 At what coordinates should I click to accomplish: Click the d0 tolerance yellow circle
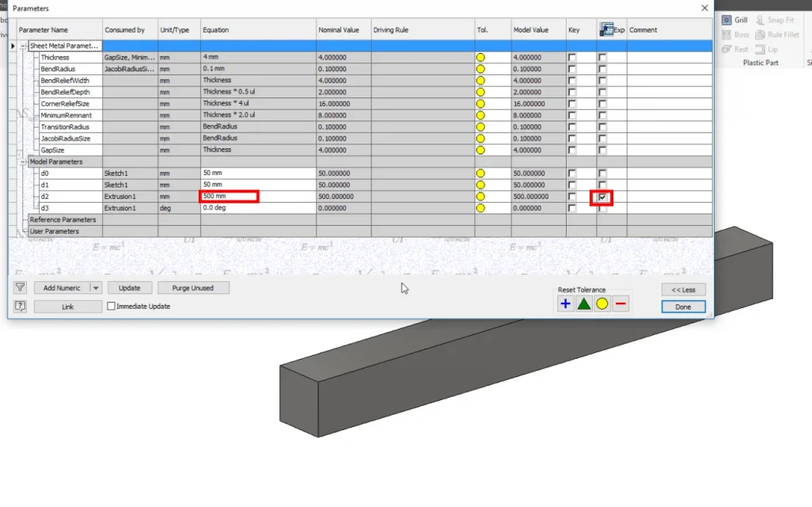[x=480, y=173]
